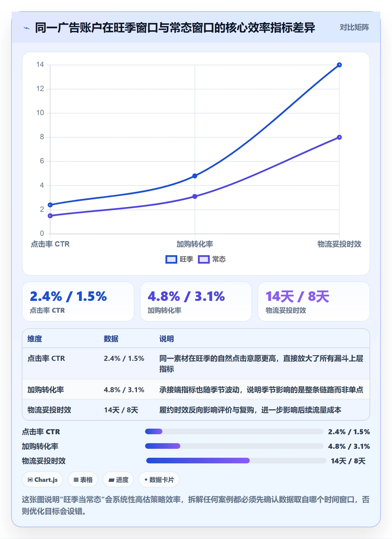Click the icon in Chart.js chip
Image resolution: width=392 pixels, height=539 pixels.
tap(30, 480)
